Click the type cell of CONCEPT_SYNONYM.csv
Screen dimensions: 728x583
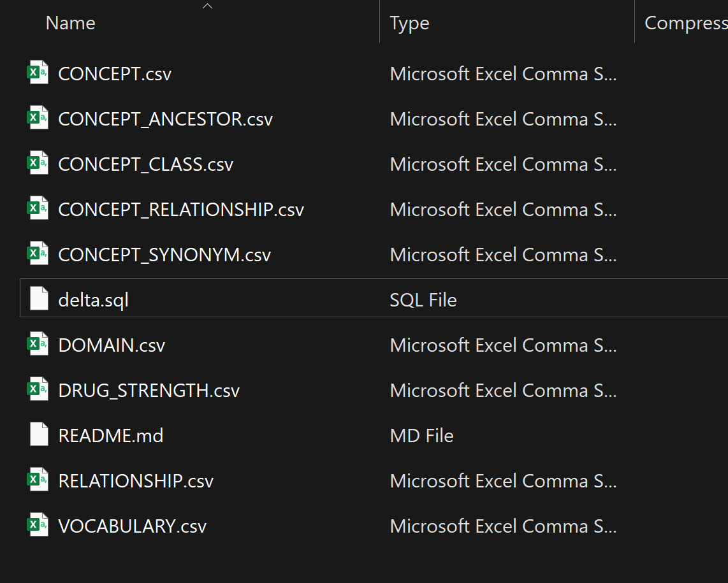point(503,255)
